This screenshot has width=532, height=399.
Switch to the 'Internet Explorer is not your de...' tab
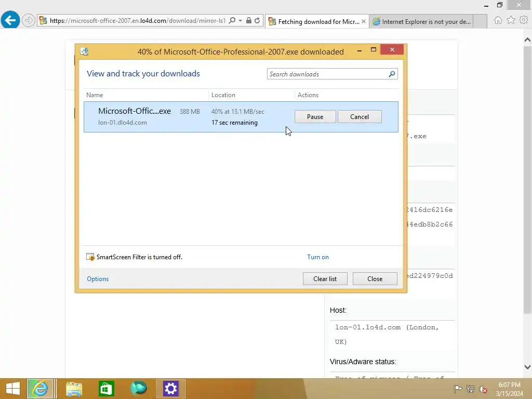[x=421, y=22]
